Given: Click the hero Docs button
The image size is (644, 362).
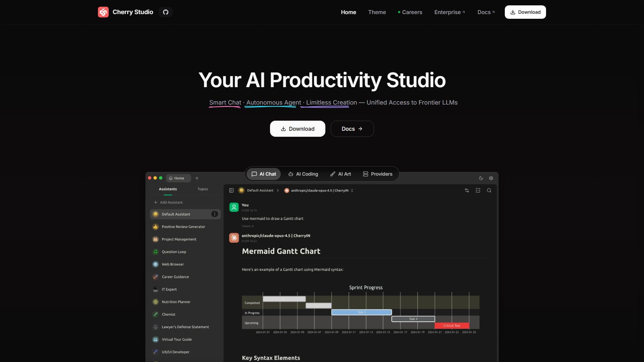Looking at the screenshot, I should click(352, 129).
